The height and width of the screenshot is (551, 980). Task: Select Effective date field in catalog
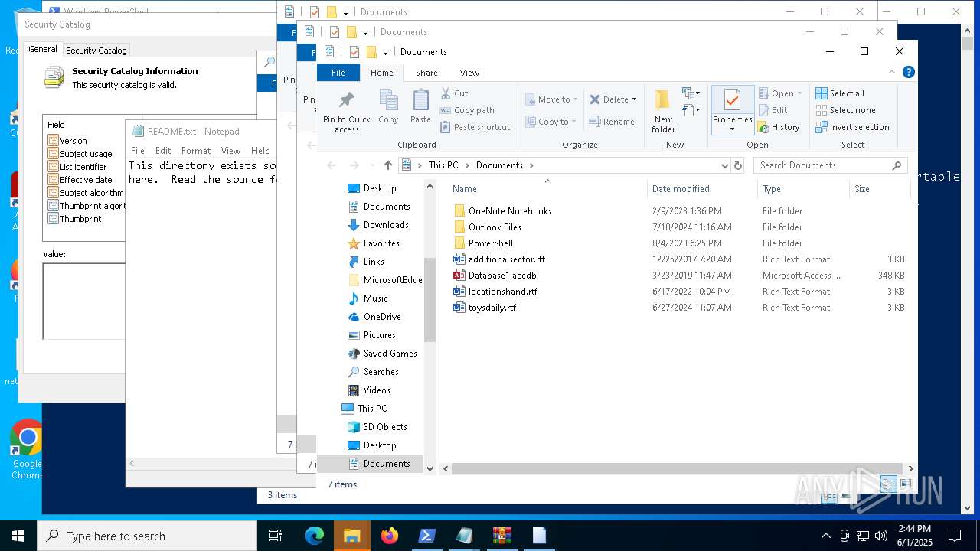click(86, 180)
